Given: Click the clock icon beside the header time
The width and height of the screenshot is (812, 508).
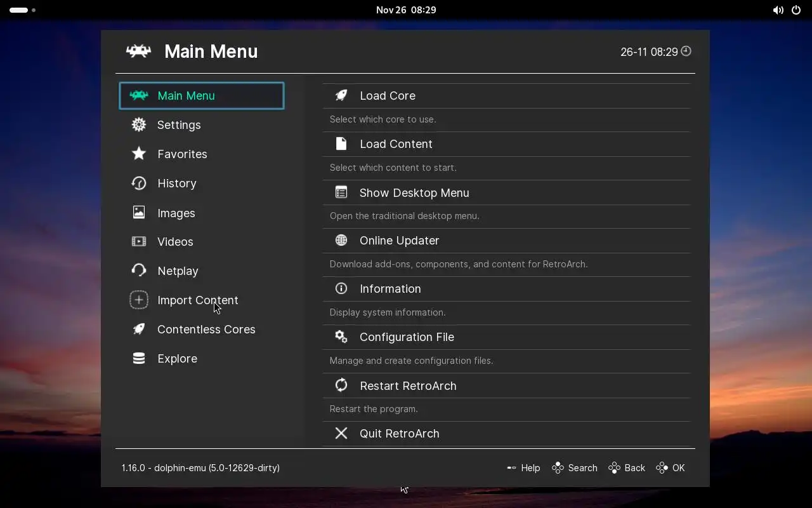Looking at the screenshot, I should 686,51.
